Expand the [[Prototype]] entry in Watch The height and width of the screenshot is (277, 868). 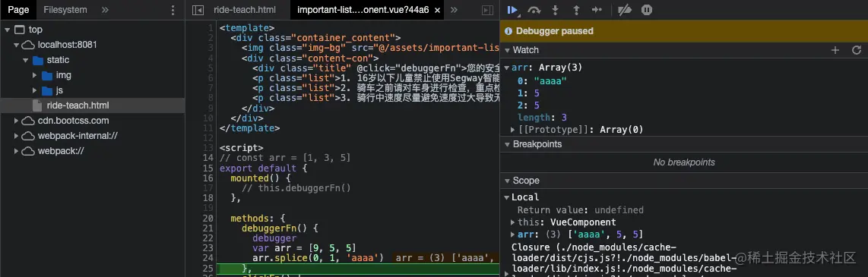[x=512, y=129]
